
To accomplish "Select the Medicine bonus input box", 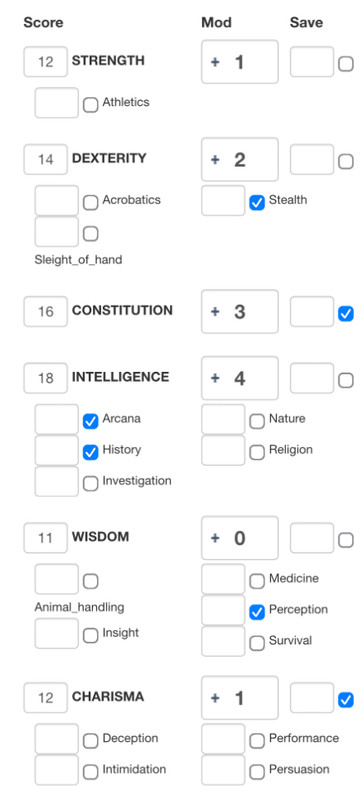I will point(223,579).
